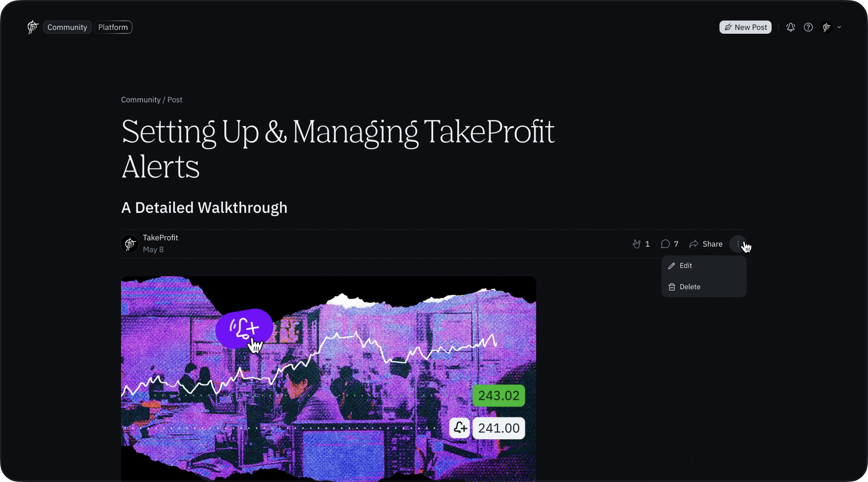Viewport: 868px width, 482px height.
Task: Switch to the Platform tab
Action: coord(113,27)
